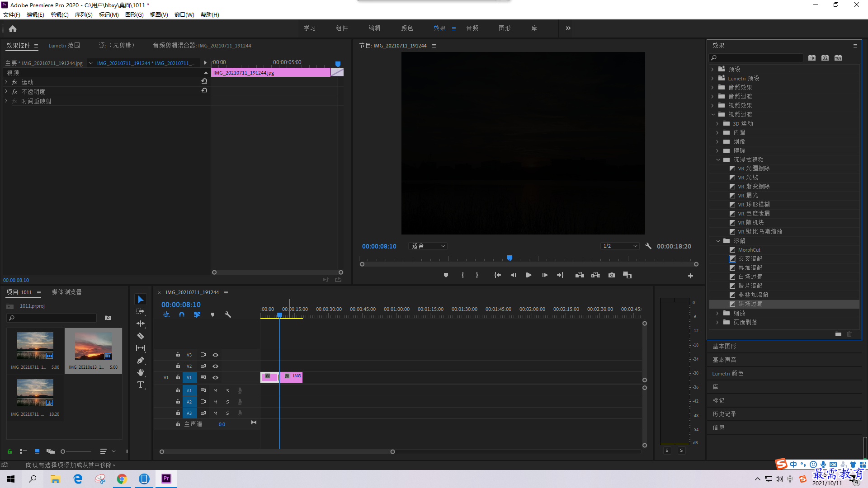Create new bin in project panel

point(108,318)
